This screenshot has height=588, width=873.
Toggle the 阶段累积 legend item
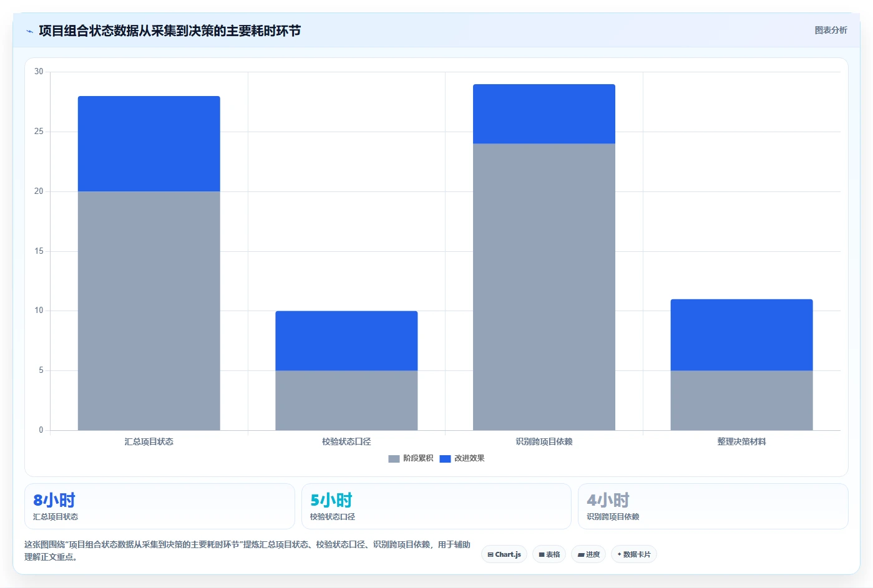tap(411, 458)
